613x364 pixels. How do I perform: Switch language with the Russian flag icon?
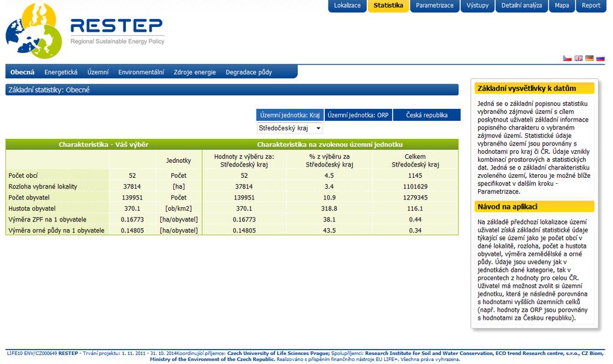[600, 58]
